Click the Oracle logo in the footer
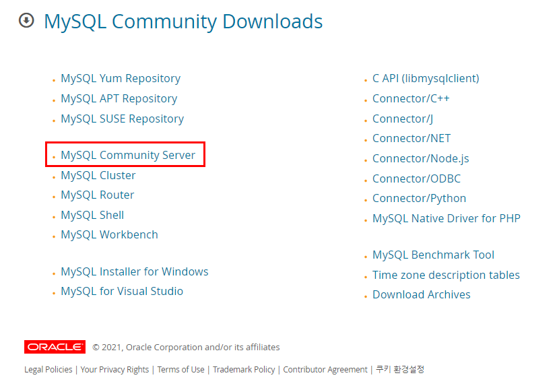 pos(55,347)
